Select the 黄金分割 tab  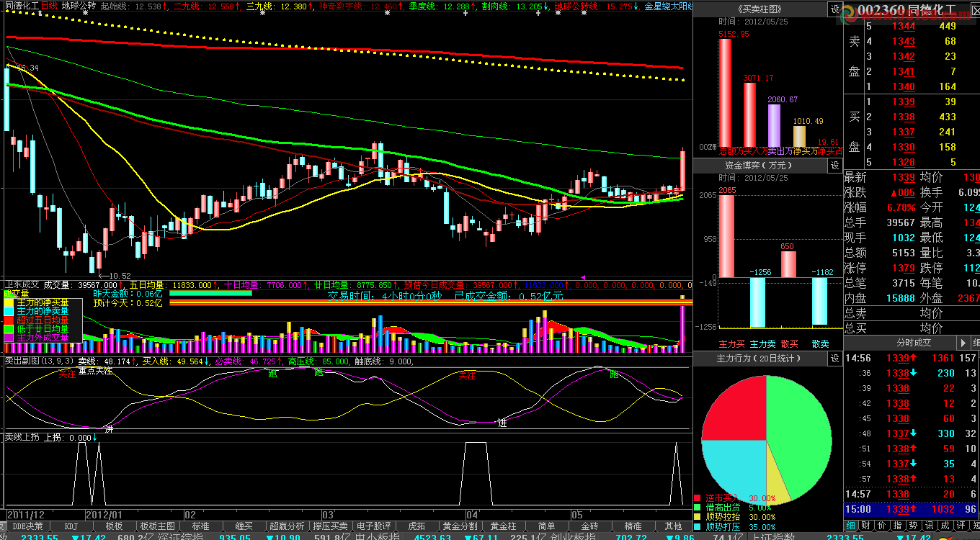click(x=460, y=526)
